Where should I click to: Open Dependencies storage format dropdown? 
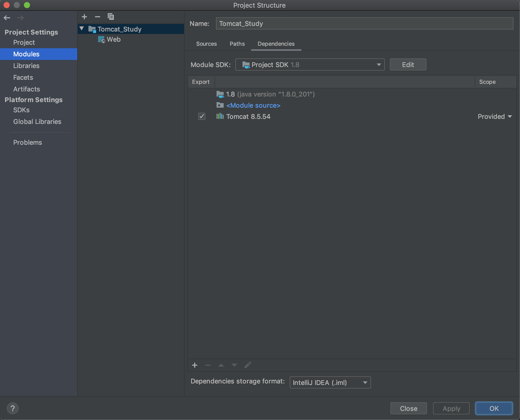pyautogui.click(x=330, y=382)
